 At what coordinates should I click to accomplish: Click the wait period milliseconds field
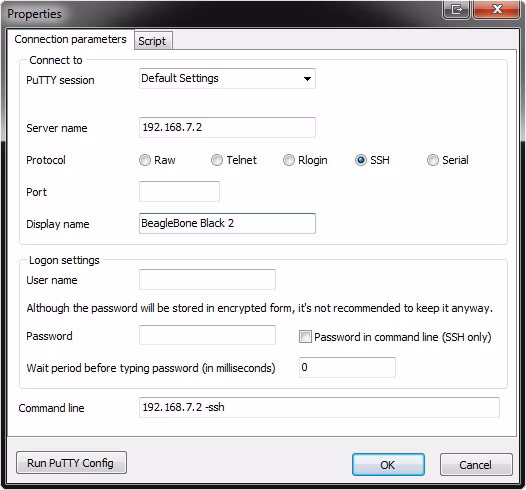[347, 368]
